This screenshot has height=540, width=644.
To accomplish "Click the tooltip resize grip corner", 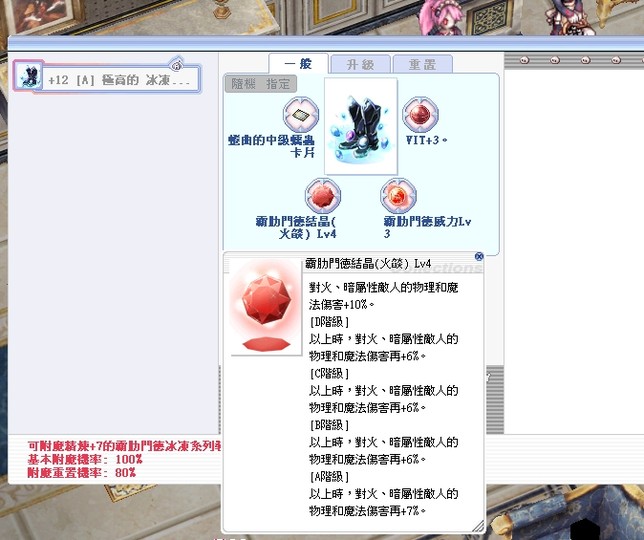I will 478,526.
